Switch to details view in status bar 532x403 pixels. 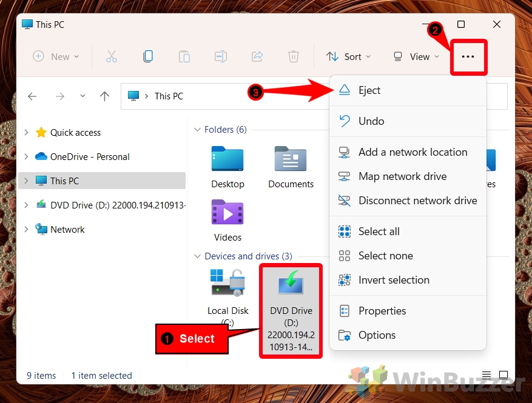click(486, 375)
